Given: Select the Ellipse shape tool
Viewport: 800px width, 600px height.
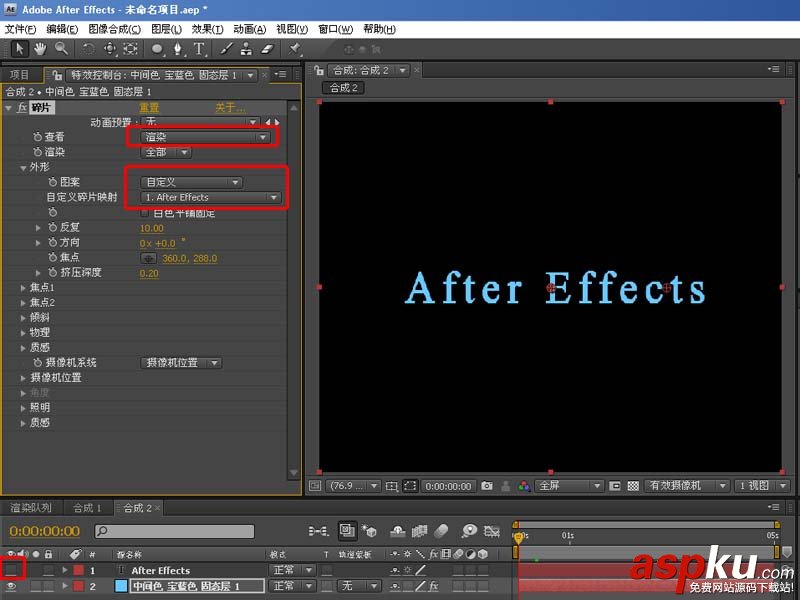Looking at the screenshot, I should [157, 49].
